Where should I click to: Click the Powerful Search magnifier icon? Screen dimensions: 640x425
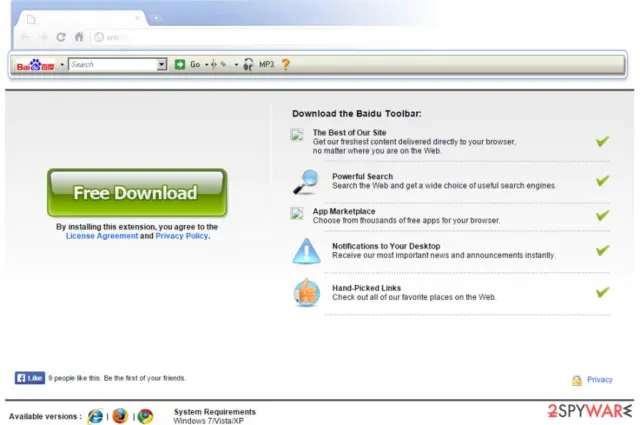(306, 182)
